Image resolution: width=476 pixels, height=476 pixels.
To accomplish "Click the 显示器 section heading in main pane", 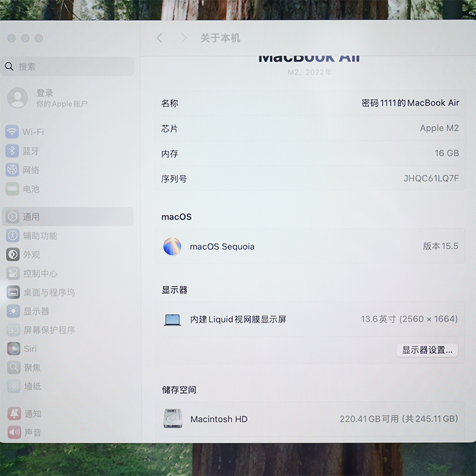I will click(x=174, y=290).
